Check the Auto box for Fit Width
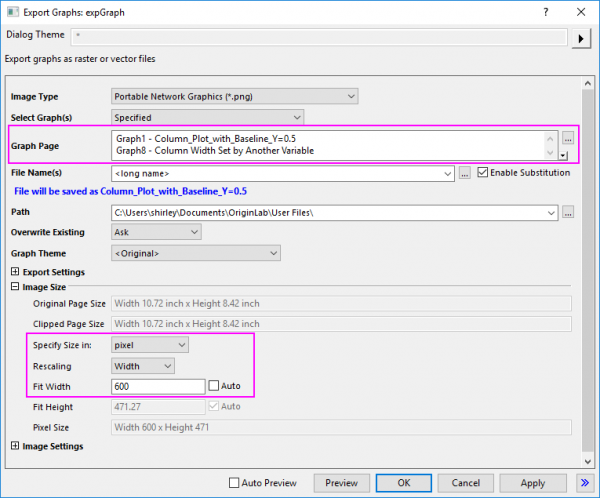600x498 pixels. click(x=213, y=386)
